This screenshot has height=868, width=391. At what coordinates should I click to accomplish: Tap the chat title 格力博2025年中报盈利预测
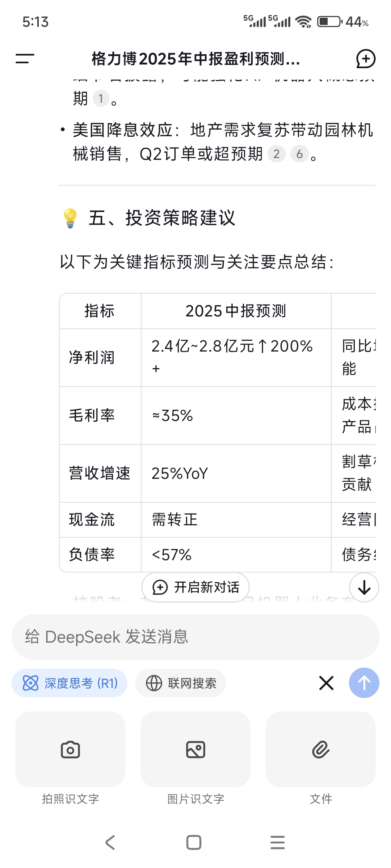tap(195, 59)
